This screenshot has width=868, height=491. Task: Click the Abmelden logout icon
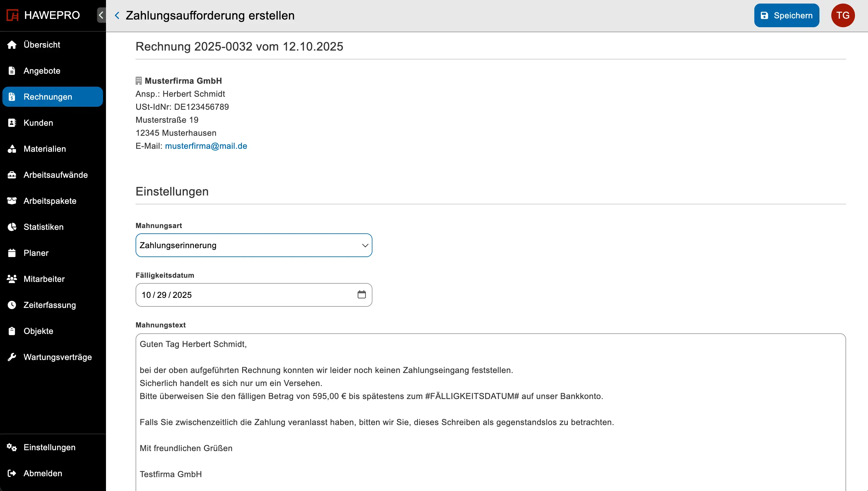pyautogui.click(x=12, y=473)
